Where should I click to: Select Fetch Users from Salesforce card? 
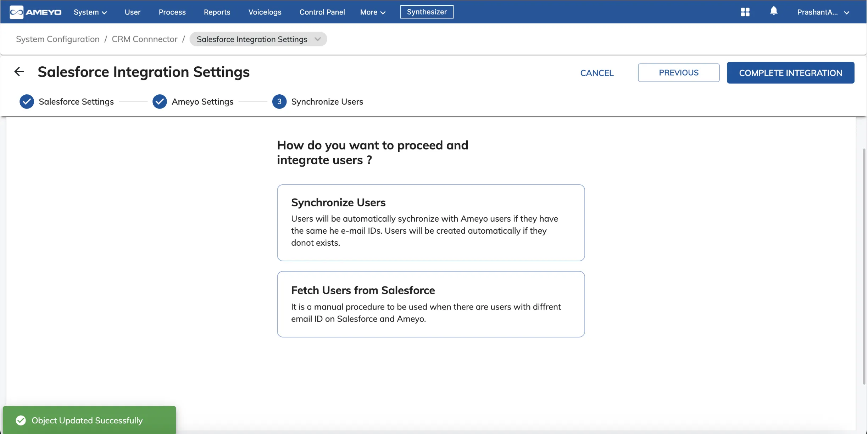click(431, 304)
